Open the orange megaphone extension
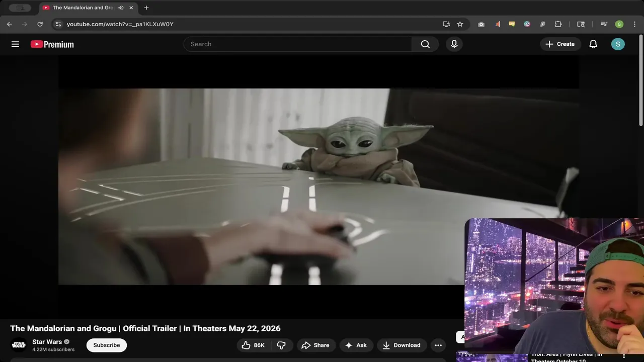Viewport: 644px width, 362px height. (497, 24)
